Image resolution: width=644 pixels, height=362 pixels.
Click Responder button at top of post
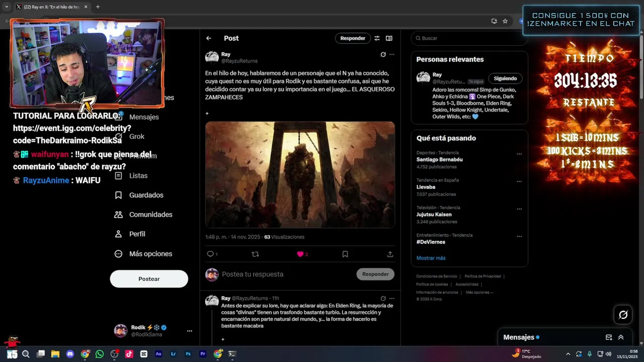pos(353,38)
